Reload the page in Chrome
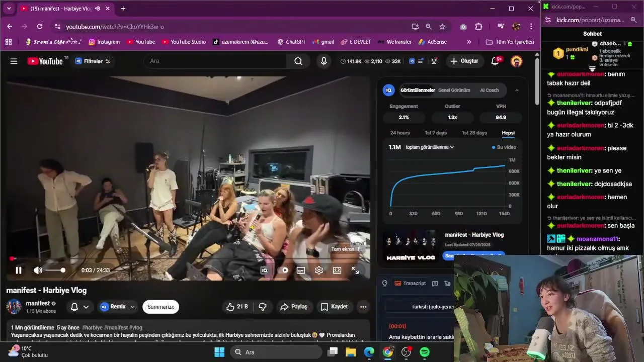 point(40,27)
